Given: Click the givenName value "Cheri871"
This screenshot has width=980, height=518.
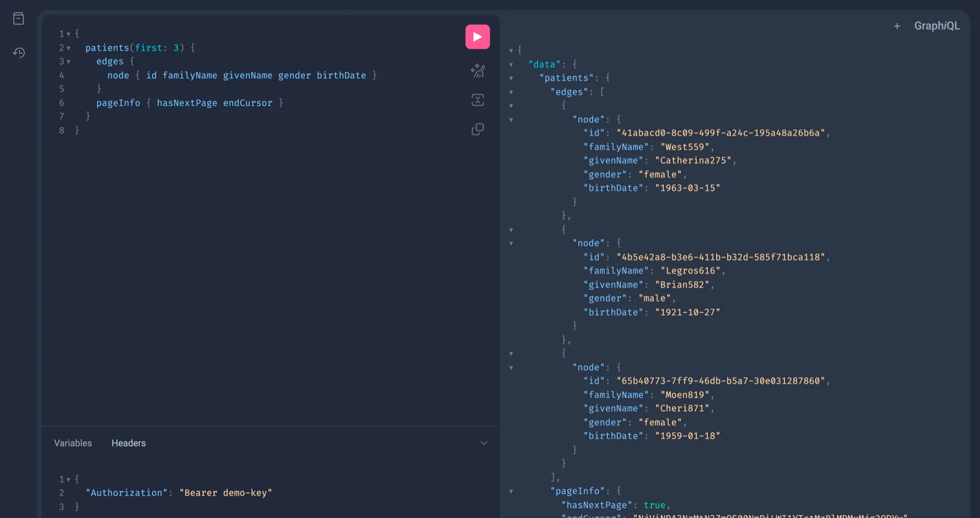Looking at the screenshot, I should click(682, 409).
